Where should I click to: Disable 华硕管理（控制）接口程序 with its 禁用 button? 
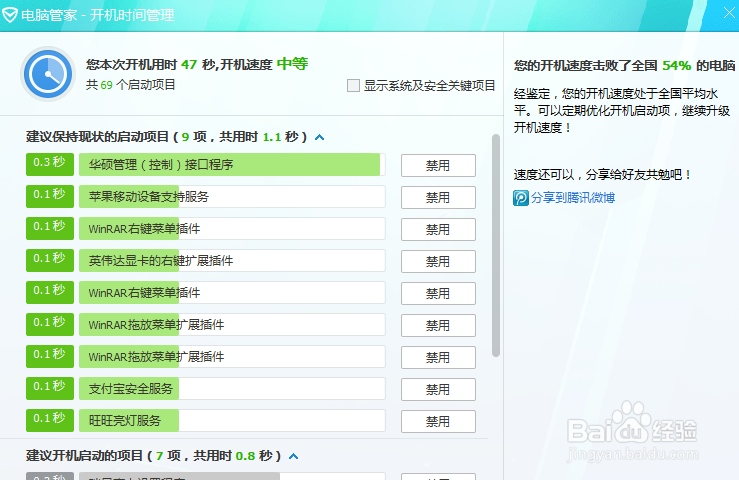(438, 166)
